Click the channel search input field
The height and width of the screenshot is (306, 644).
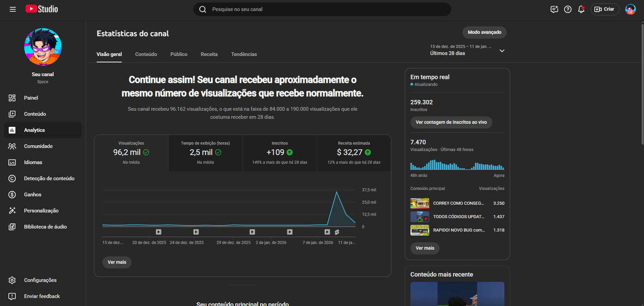point(322,9)
